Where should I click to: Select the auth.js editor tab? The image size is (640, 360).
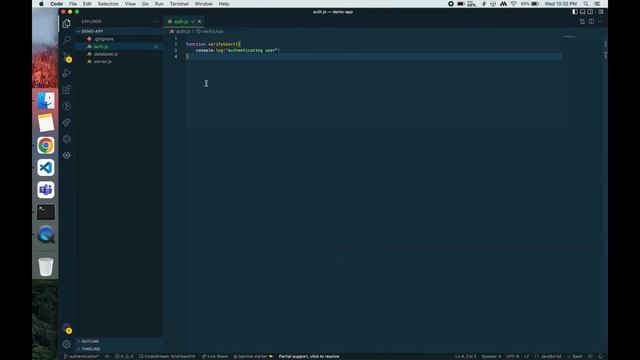coord(183,21)
